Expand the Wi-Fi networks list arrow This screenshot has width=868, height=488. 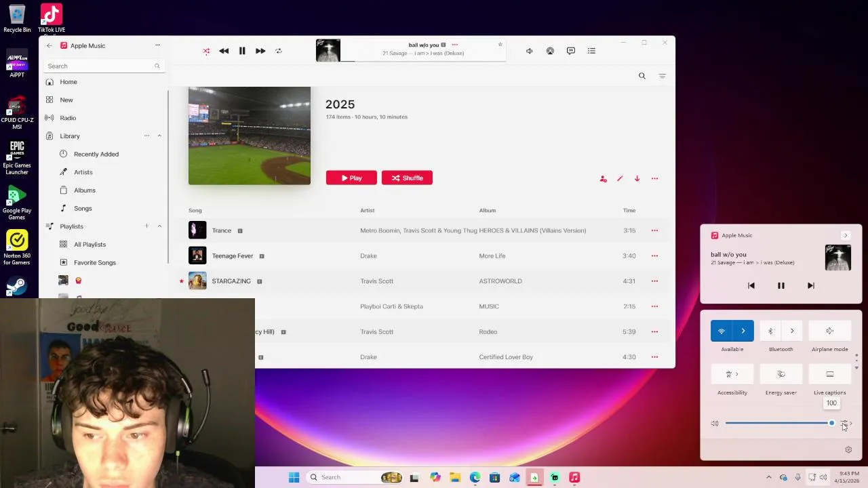point(743,331)
